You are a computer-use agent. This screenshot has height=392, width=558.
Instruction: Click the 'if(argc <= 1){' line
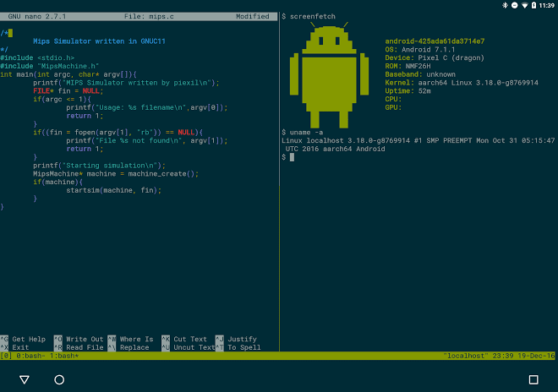63,99
